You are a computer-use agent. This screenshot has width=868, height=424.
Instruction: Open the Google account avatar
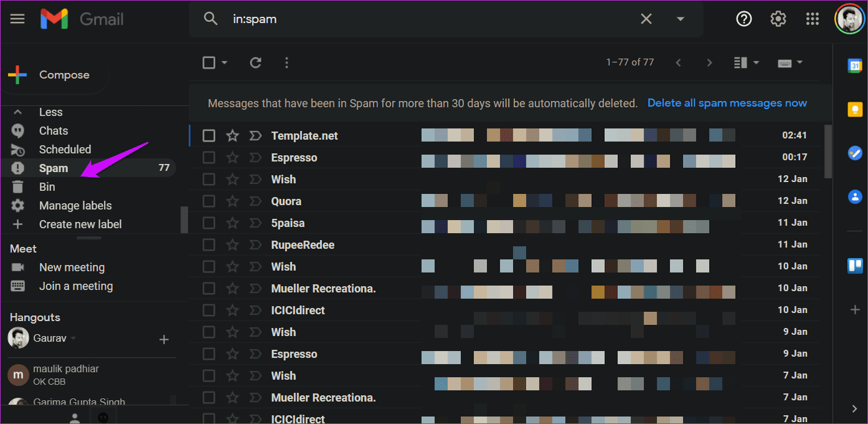(849, 19)
